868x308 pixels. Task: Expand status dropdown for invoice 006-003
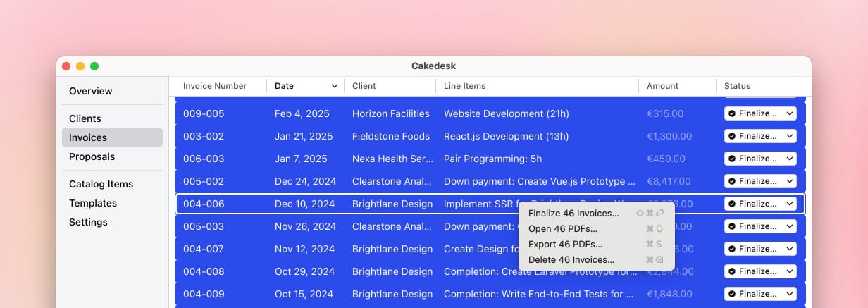point(790,159)
